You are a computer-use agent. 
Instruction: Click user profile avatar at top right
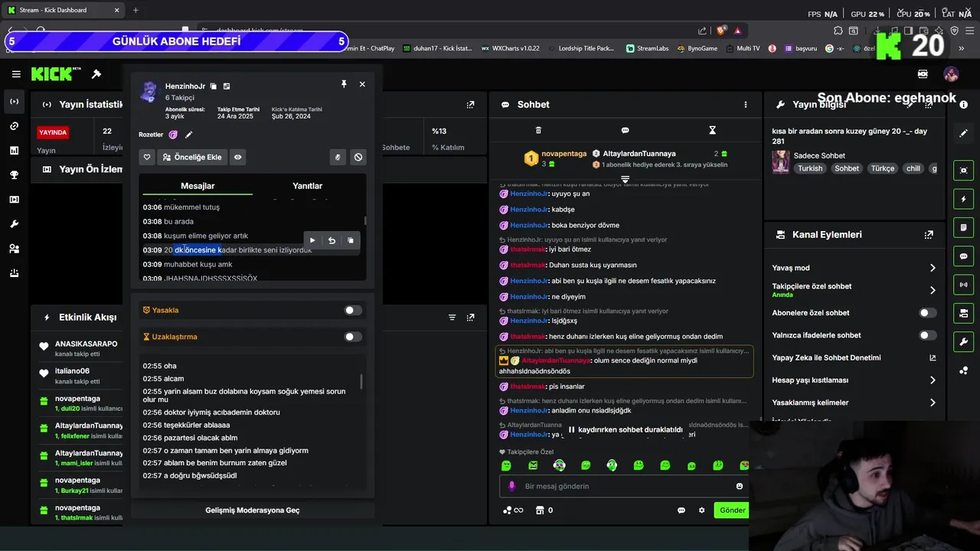(951, 74)
